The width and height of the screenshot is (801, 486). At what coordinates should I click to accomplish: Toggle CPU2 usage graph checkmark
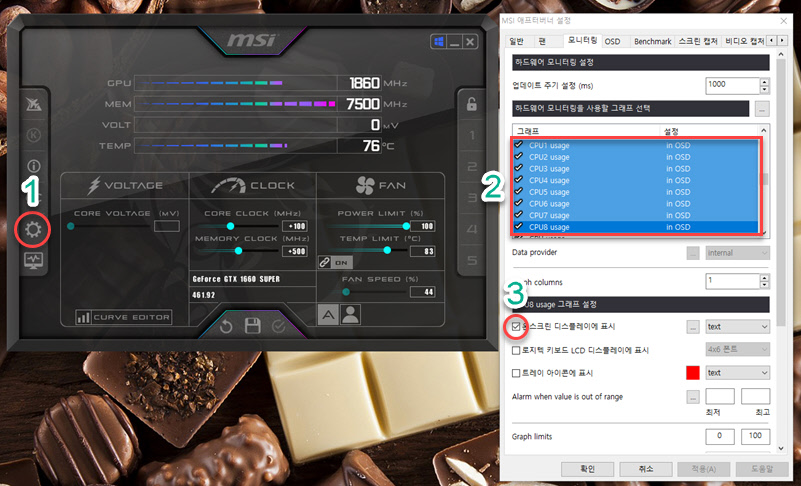coord(519,156)
